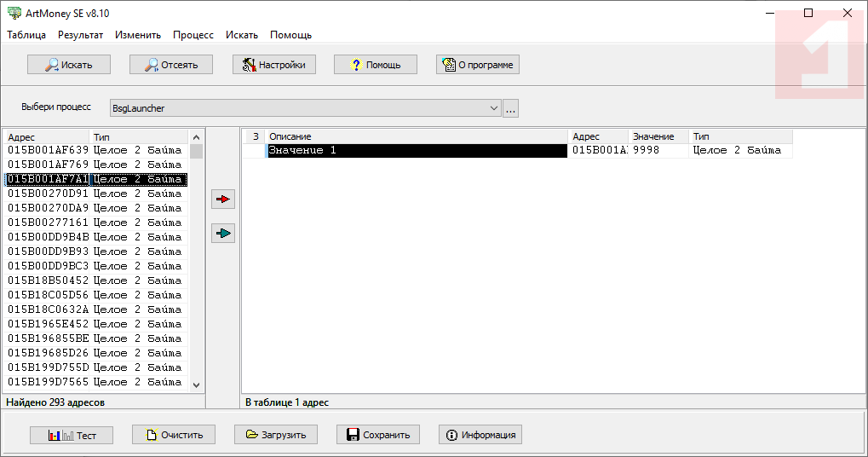Viewport: 868px width, 457px height.
Task: Open the Таблица menu
Action: click(26, 35)
